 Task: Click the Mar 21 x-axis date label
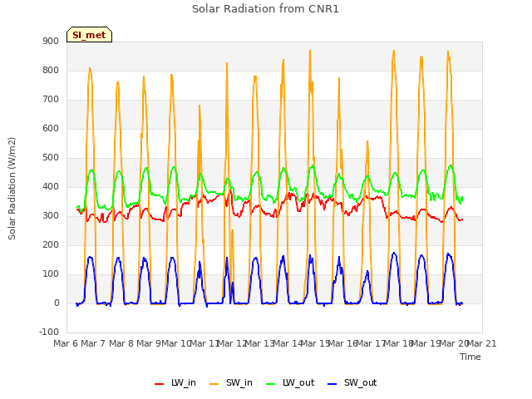pyautogui.click(x=481, y=343)
